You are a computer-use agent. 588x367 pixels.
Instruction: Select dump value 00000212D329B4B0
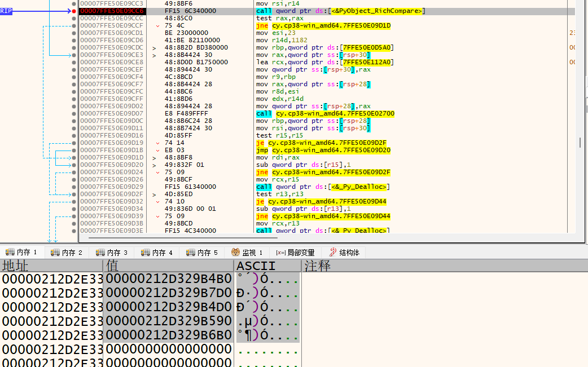169,279
